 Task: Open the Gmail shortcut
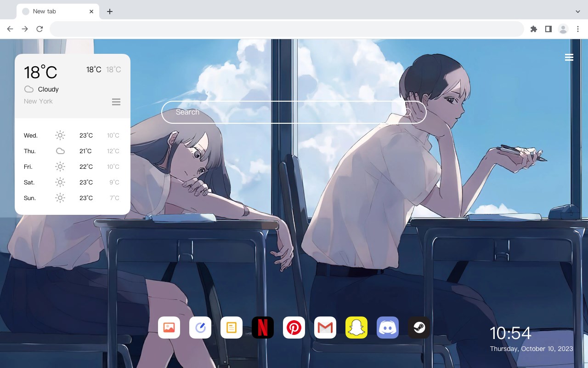point(325,328)
